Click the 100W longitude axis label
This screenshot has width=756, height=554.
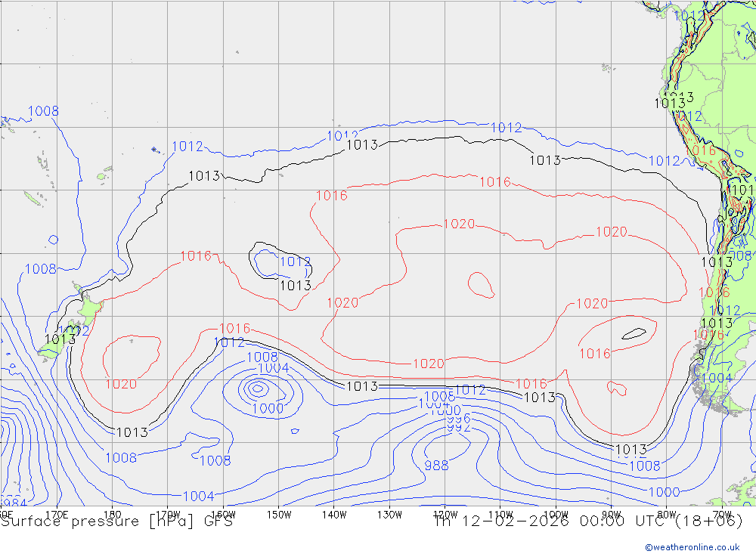point(556,515)
